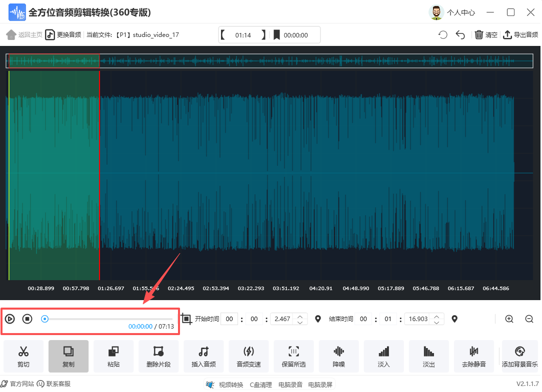Open 个人中心 user center
Screen dimensions: 542x392
(x=452, y=12)
